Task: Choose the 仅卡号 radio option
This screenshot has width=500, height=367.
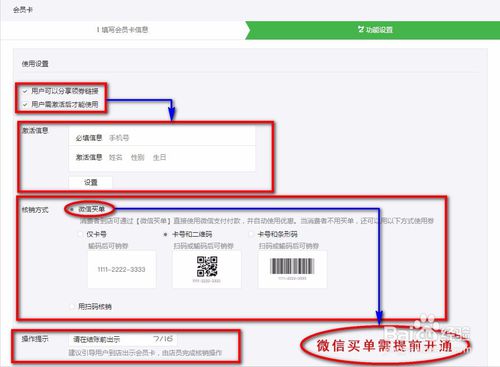Action: pos(80,234)
